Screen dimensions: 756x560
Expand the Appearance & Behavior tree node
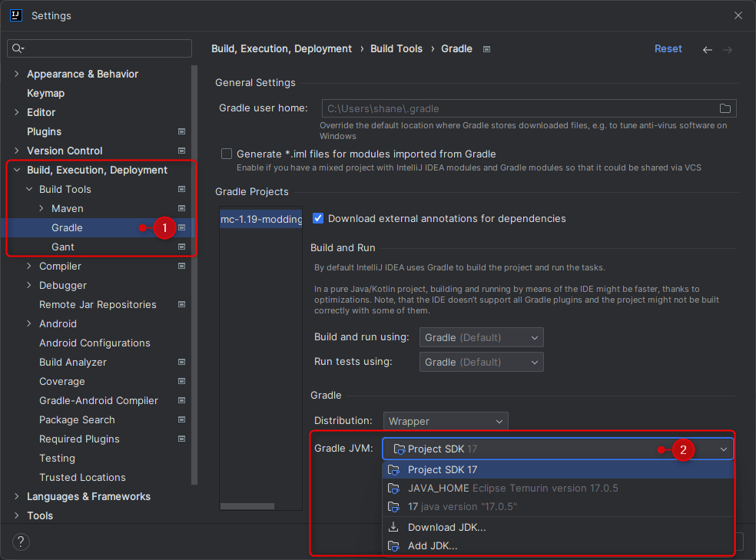pos(17,74)
